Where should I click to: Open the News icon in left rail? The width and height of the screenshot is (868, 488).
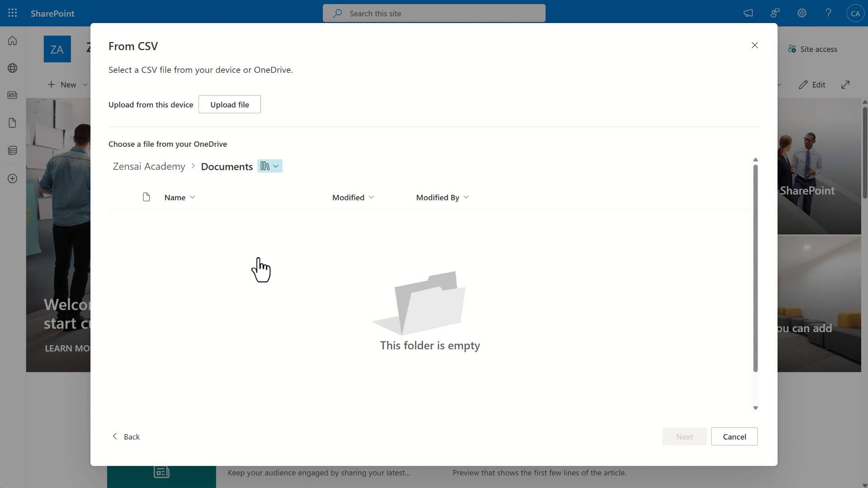click(13, 95)
